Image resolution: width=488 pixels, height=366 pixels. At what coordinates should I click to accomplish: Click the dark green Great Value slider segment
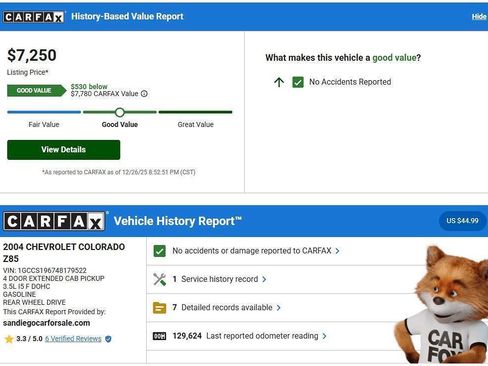tap(195, 112)
